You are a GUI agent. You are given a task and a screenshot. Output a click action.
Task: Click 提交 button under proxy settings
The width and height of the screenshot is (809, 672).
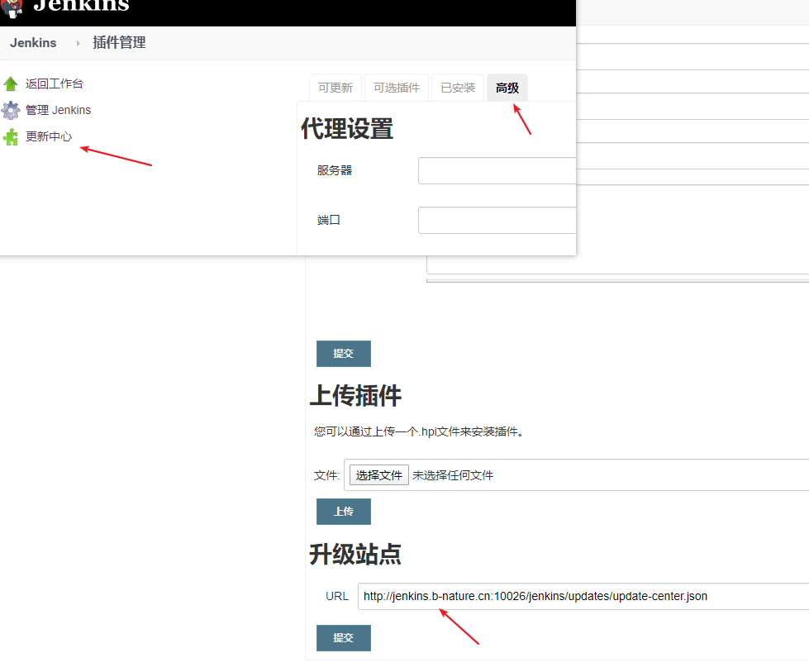344,354
